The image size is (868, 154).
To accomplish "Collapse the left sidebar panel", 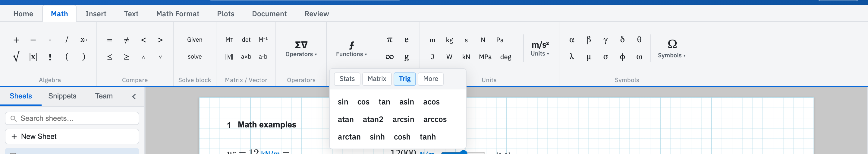I will [x=134, y=97].
